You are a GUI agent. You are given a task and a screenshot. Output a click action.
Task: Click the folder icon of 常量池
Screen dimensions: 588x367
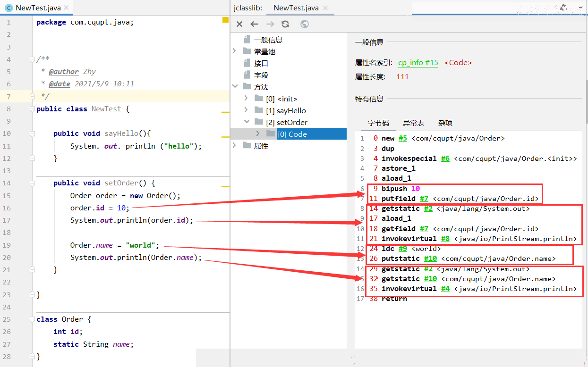(x=247, y=51)
